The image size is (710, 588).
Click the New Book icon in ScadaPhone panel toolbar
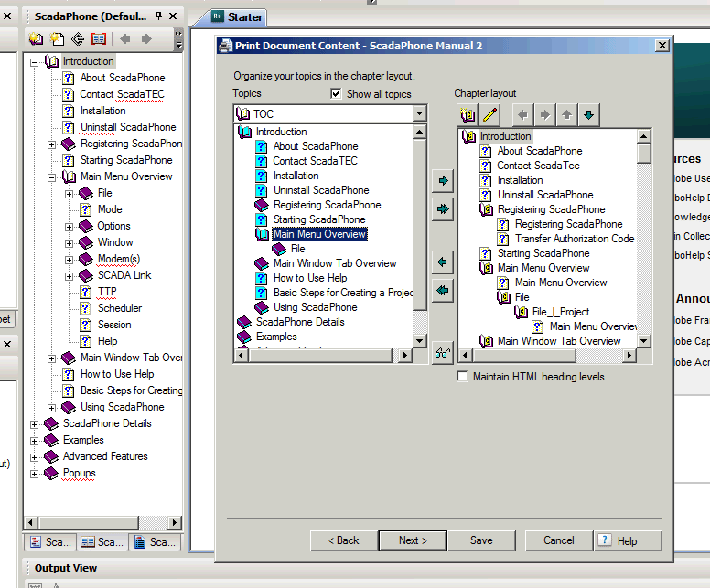[x=36, y=39]
